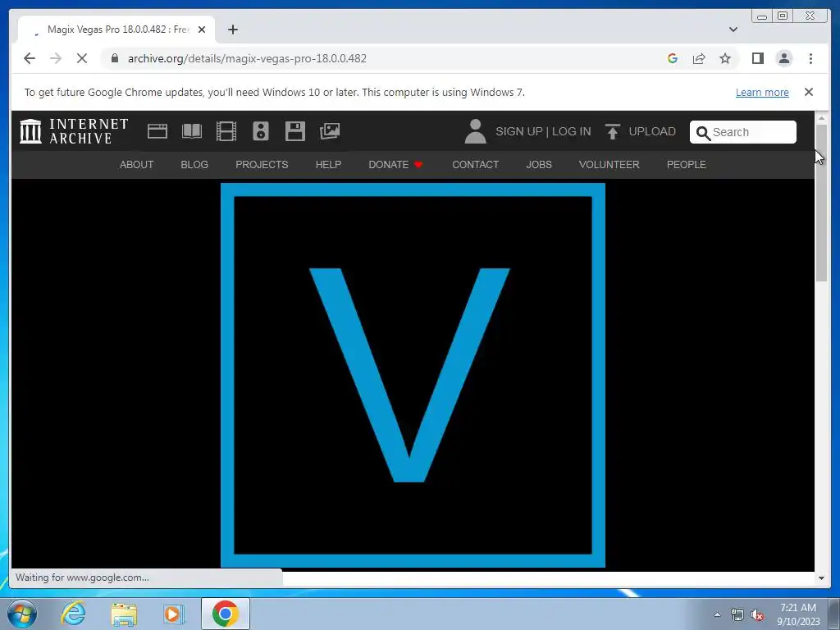Open the ABOUT menu item
The height and width of the screenshot is (630, 840).
[137, 164]
